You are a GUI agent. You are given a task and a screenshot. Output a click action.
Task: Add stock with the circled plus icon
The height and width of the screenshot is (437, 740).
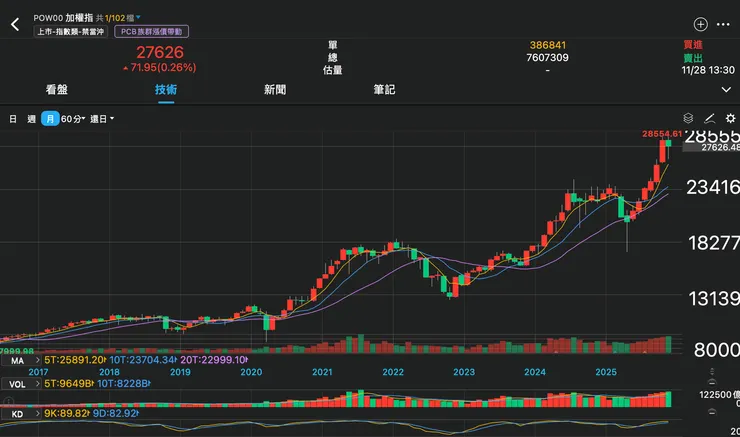700,24
